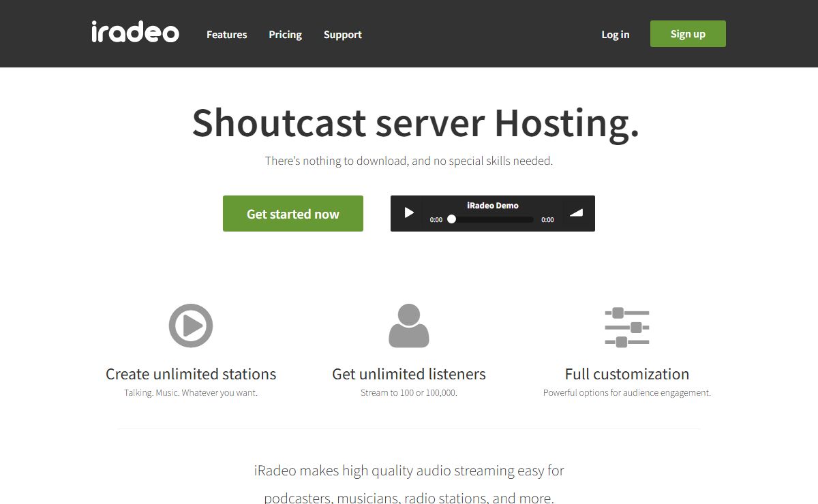The image size is (818, 504).
Task: Click the demo player seek bar
Action: pyautogui.click(x=492, y=219)
